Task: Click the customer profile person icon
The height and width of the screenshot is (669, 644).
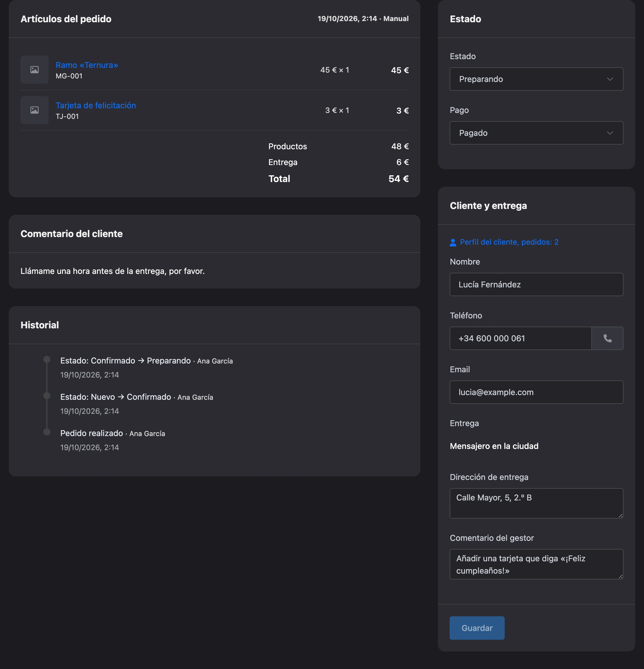Action: tap(453, 242)
